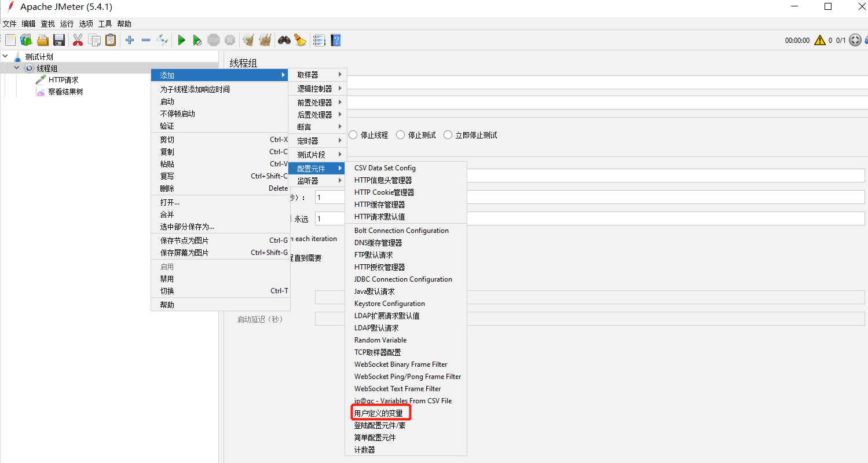This screenshot has width=868, height=463.
Task: Click the Reset Search yellow broom icon
Action: click(300, 40)
